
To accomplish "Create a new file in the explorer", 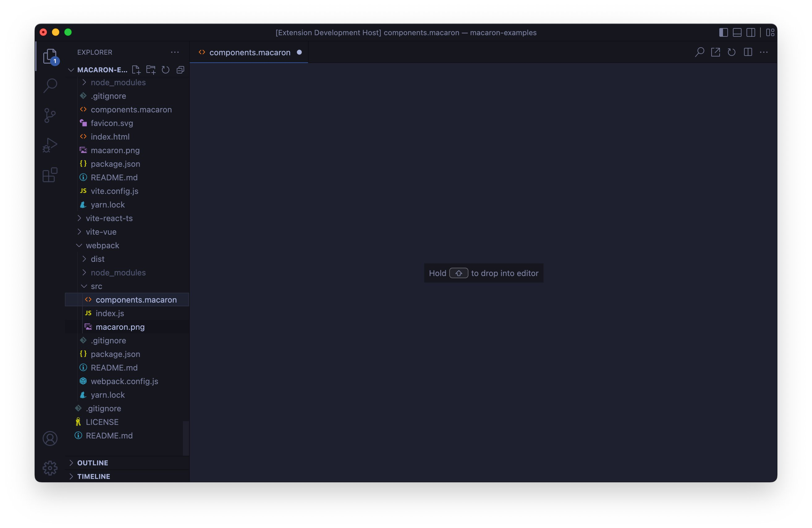I will point(136,70).
